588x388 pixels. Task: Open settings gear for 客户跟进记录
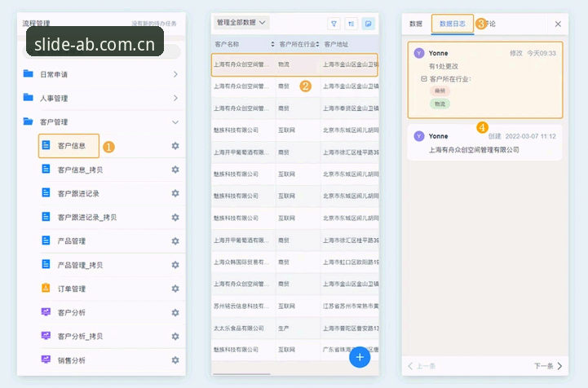(175, 193)
